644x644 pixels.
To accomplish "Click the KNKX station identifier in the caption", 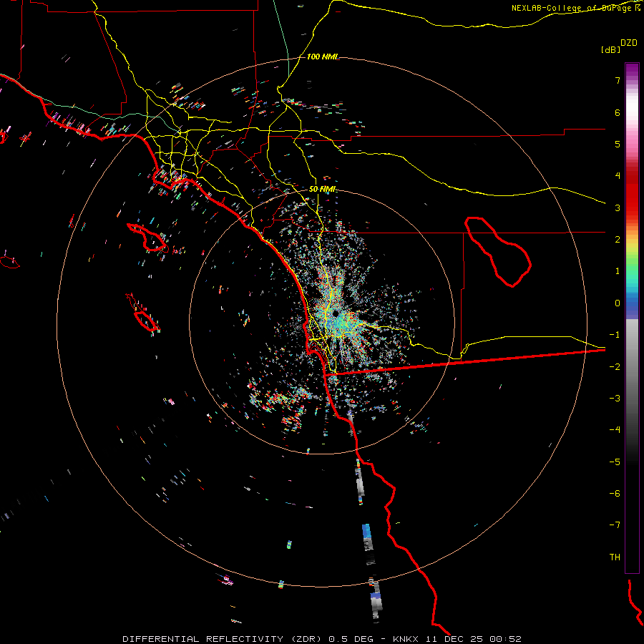I will 406,639.
